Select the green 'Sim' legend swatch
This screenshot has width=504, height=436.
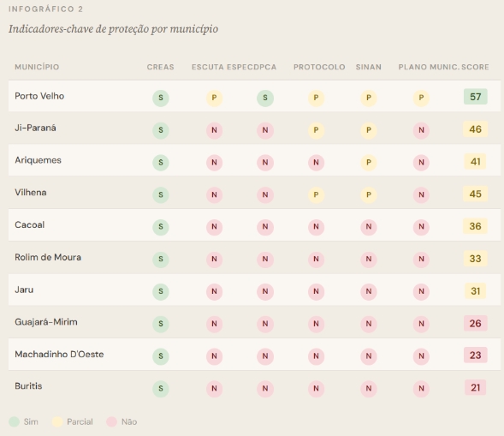coord(15,421)
